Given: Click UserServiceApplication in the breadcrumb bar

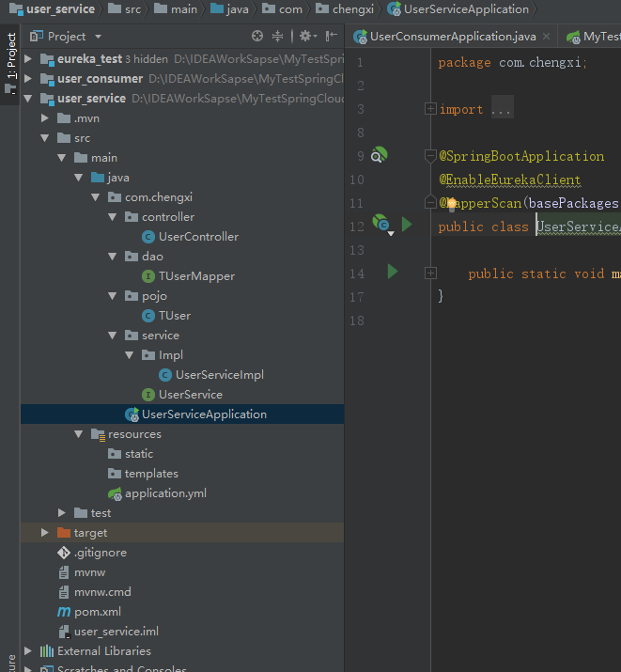Looking at the screenshot, I should [x=458, y=9].
